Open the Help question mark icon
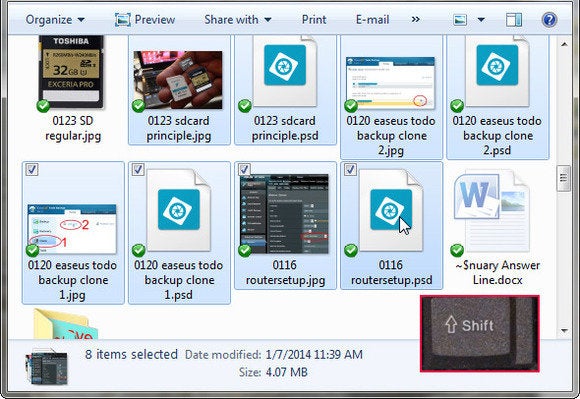Viewport: 580px width, 399px height. pos(549,20)
